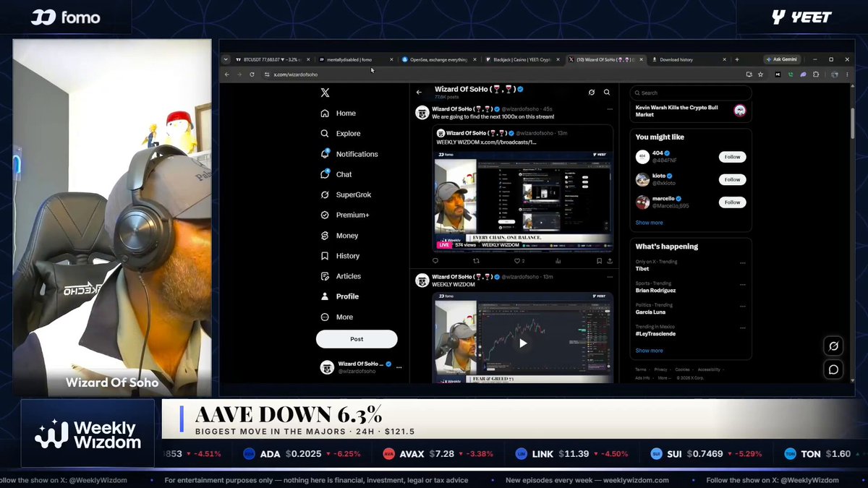Bookmark this page with star icon
The width and height of the screenshot is (868, 488).
click(761, 74)
